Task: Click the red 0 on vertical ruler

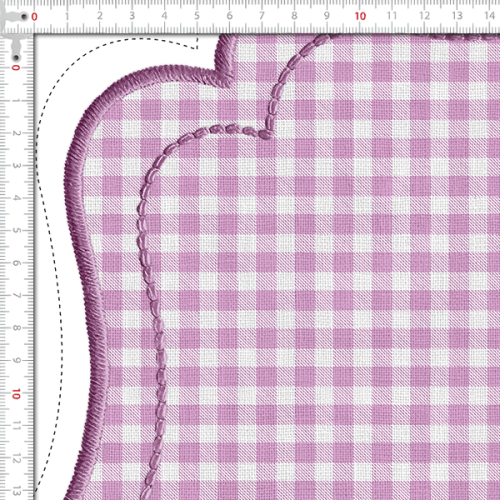Action: [16, 68]
